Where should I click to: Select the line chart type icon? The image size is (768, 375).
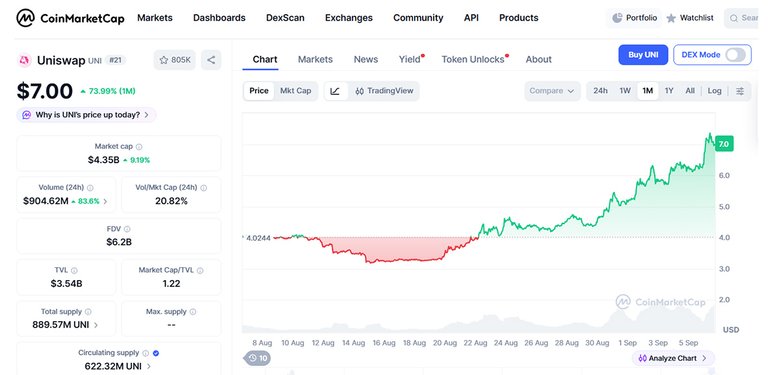coord(335,91)
